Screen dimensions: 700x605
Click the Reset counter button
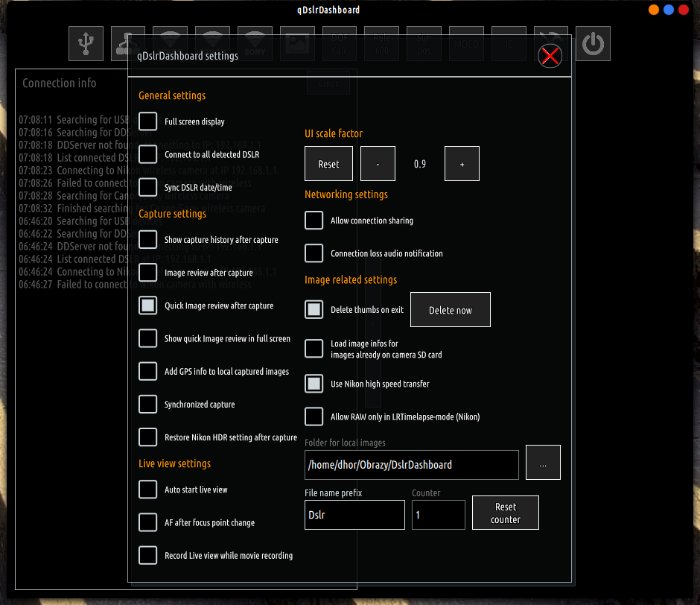click(506, 513)
